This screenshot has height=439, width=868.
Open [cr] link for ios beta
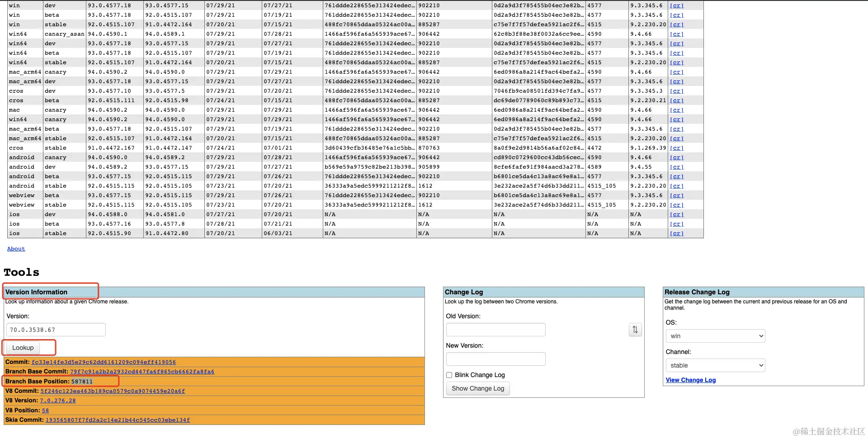point(677,224)
